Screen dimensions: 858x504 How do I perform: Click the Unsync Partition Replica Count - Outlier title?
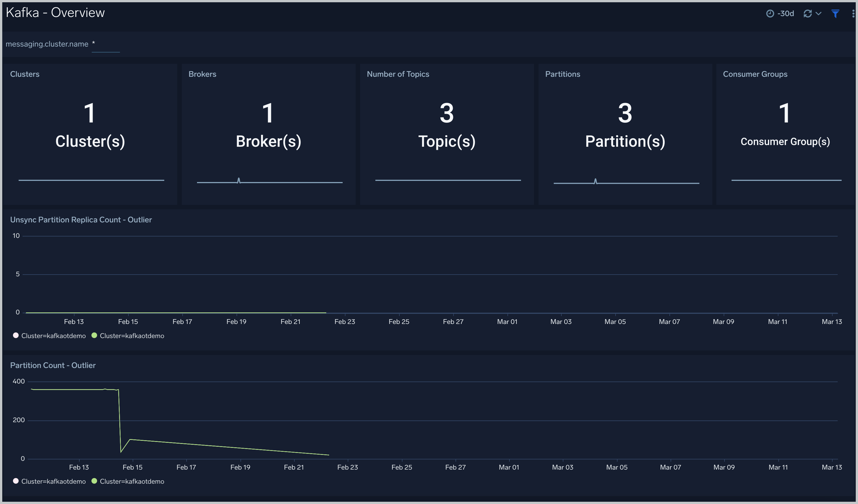(81, 220)
